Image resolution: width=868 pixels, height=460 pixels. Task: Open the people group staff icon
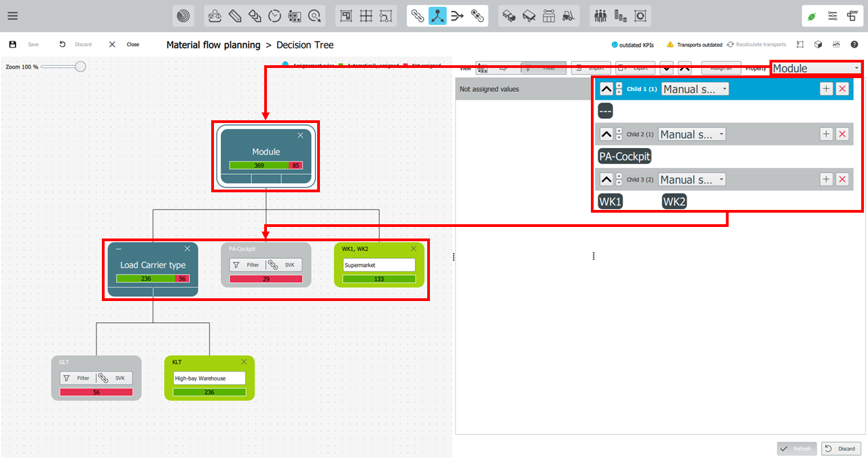point(600,16)
